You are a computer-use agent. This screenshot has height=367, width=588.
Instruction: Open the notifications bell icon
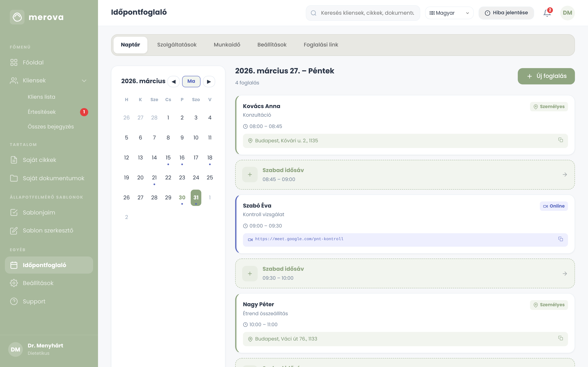547,13
